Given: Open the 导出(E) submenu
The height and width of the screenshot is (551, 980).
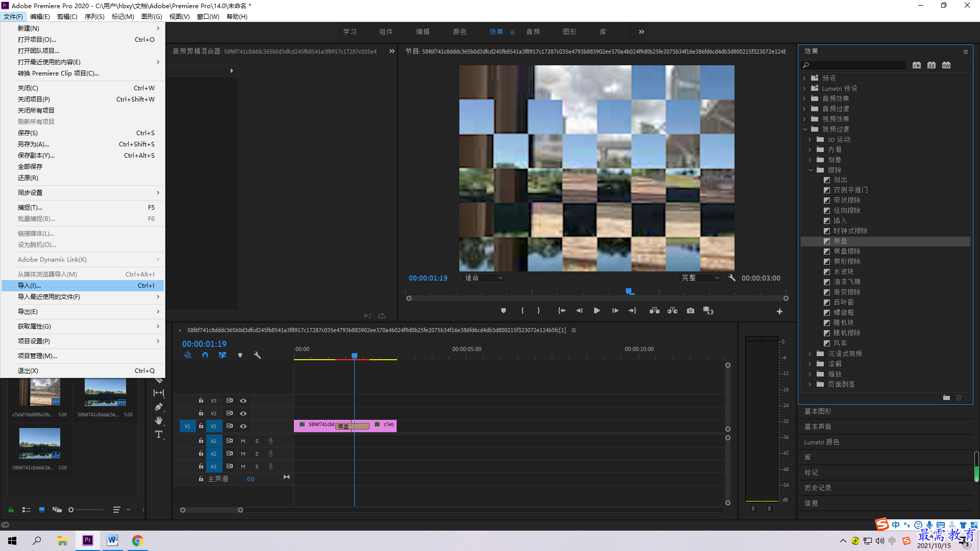Looking at the screenshot, I should tap(83, 311).
